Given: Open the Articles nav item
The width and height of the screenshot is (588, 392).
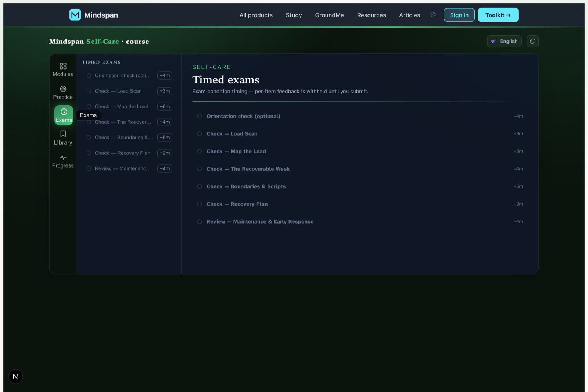Looking at the screenshot, I should (409, 15).
